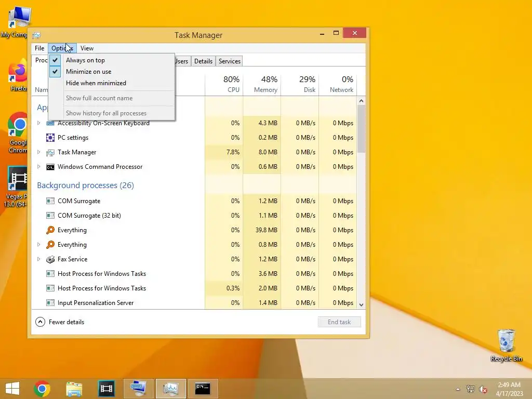The width and height of the screenshot is (532, 399).
Task: Expand the Task Manager process row
Action: point(38,152)
